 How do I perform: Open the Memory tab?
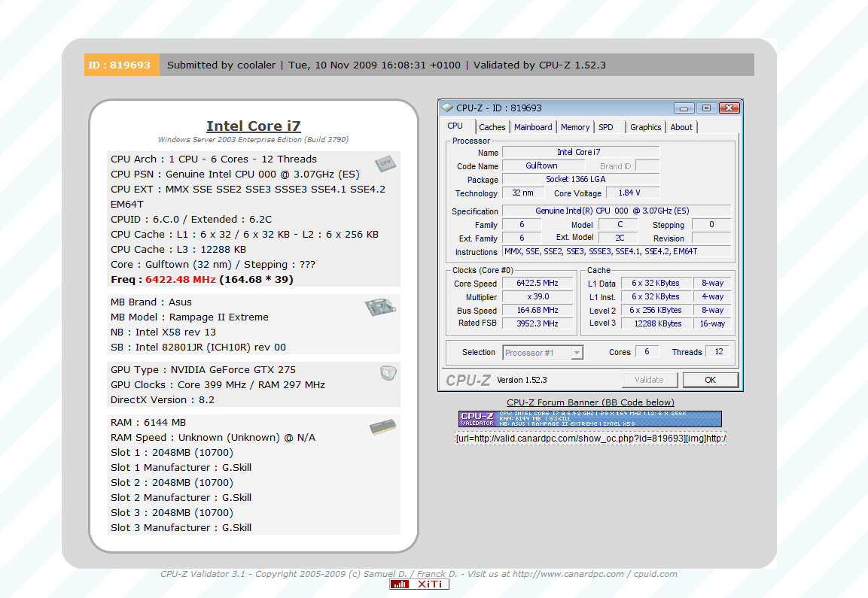[575, 127]
